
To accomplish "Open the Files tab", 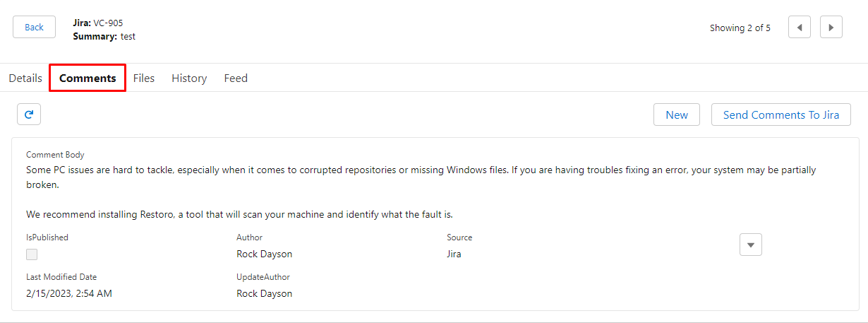I will [144, 78].
